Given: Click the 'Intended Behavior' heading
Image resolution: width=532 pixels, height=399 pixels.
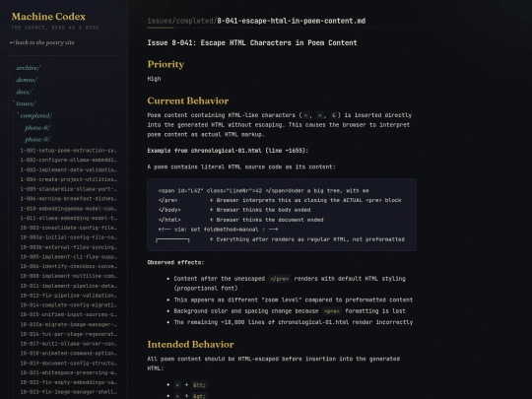Looking at the screenshot, I should (190, 345).
